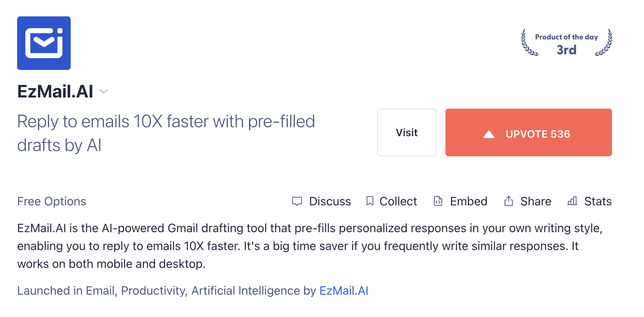
Task: Click the Collect bookmark icon
Action: pos(370,201)
